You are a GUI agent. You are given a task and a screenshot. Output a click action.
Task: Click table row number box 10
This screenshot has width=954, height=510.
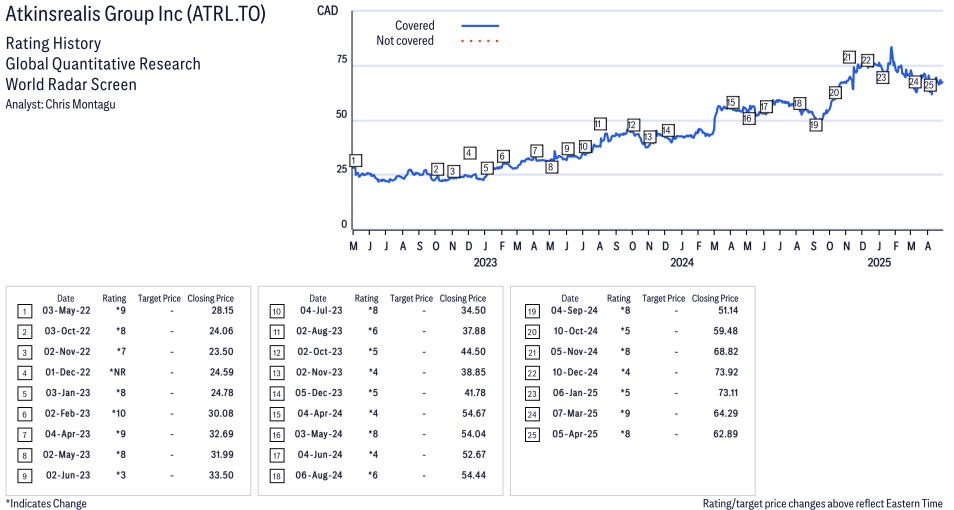pos(277,312)
